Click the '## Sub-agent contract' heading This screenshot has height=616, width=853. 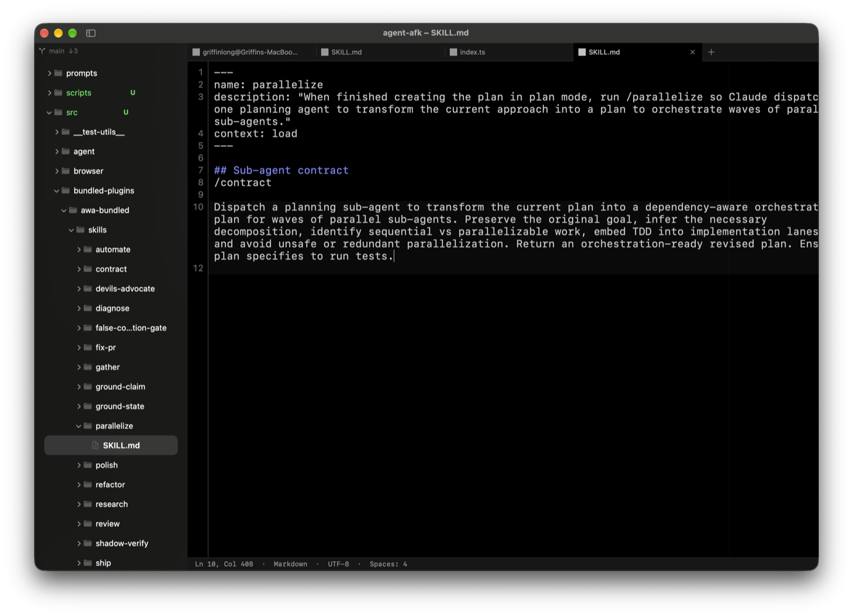(281, 170)
